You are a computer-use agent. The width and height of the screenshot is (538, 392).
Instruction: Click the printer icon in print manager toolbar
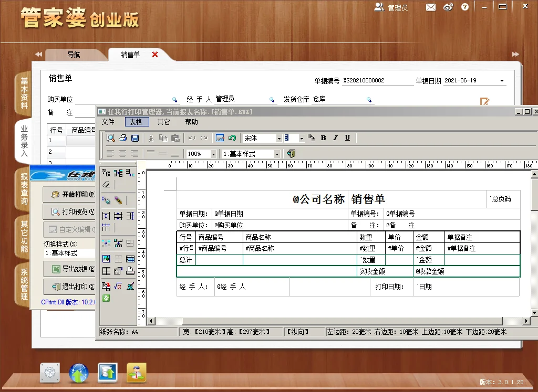click(x=123, y=137)
